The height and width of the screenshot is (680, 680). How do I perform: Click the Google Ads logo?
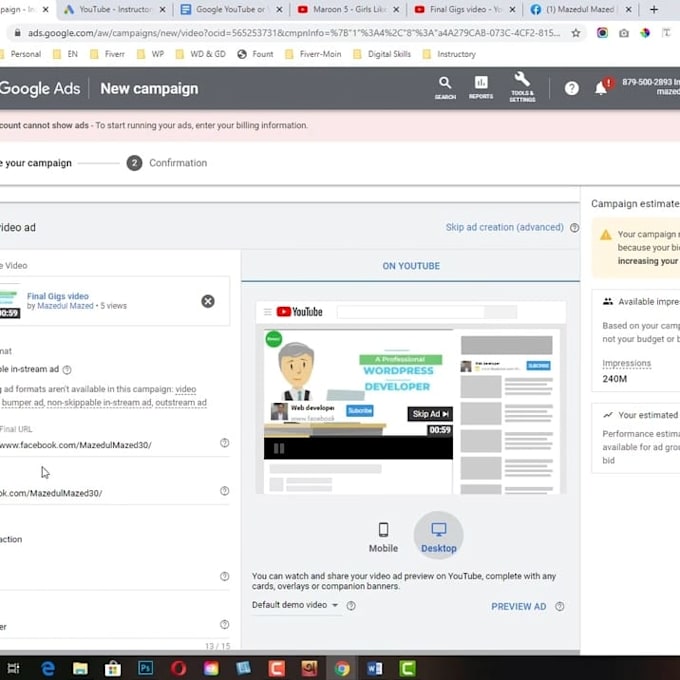(40, 88)
